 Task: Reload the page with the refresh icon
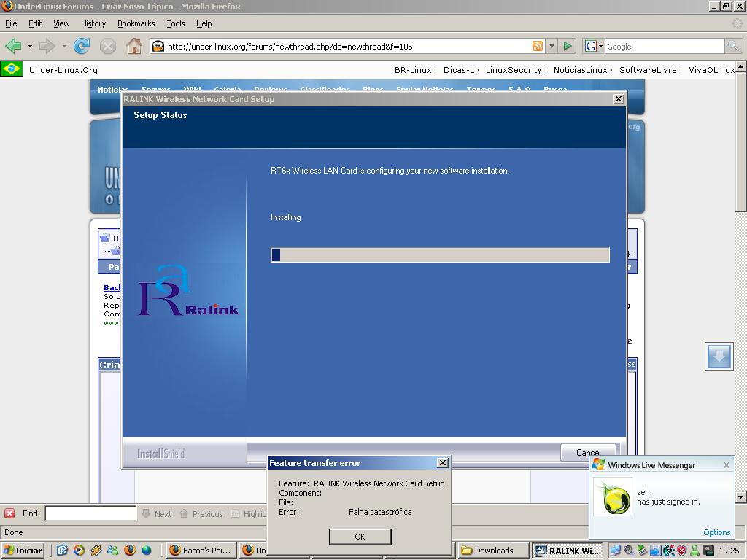pyautogui.click(x=82, y=46)
